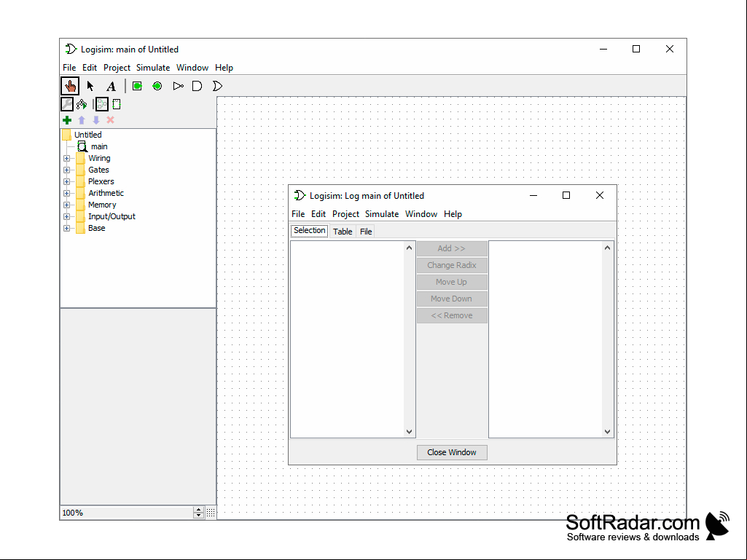
Task: Click the red X Remove Circuit icon
Action: 111,120
